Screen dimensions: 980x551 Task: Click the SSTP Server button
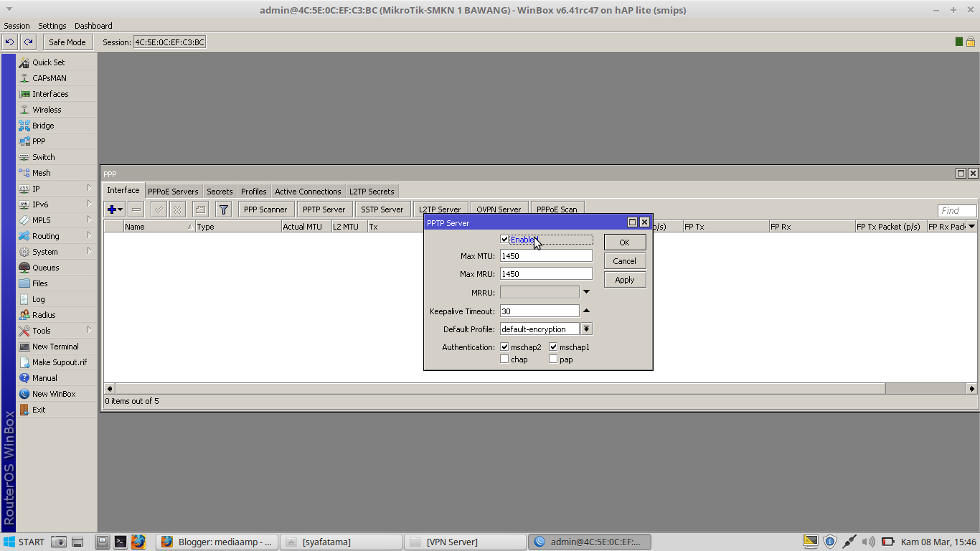(382, 209)
